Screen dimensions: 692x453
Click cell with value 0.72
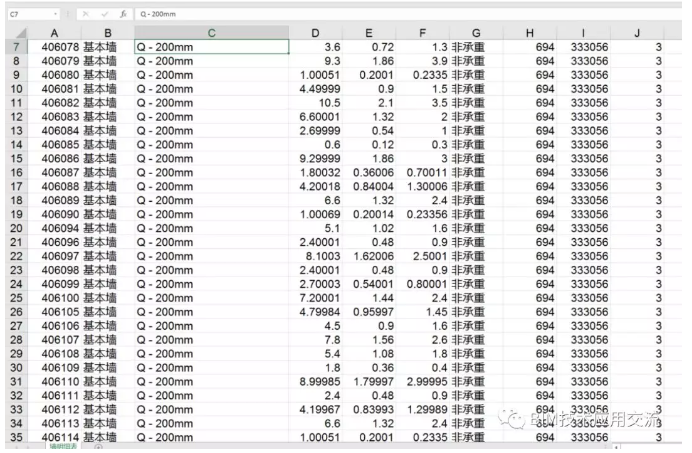(x=369, y=47)
